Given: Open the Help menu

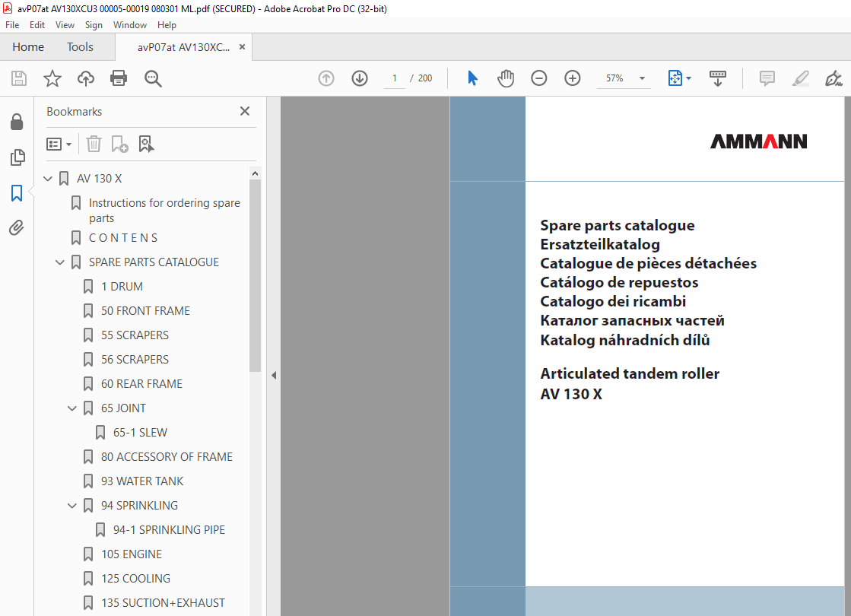Looking at the screenshot, I should coord(167,25).
